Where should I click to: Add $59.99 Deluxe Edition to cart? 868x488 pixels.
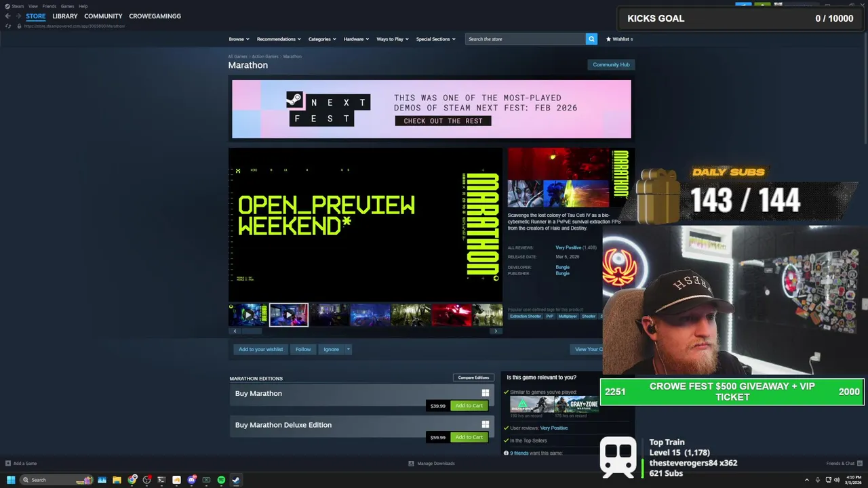pyautogui.click(x=469, y=437)
